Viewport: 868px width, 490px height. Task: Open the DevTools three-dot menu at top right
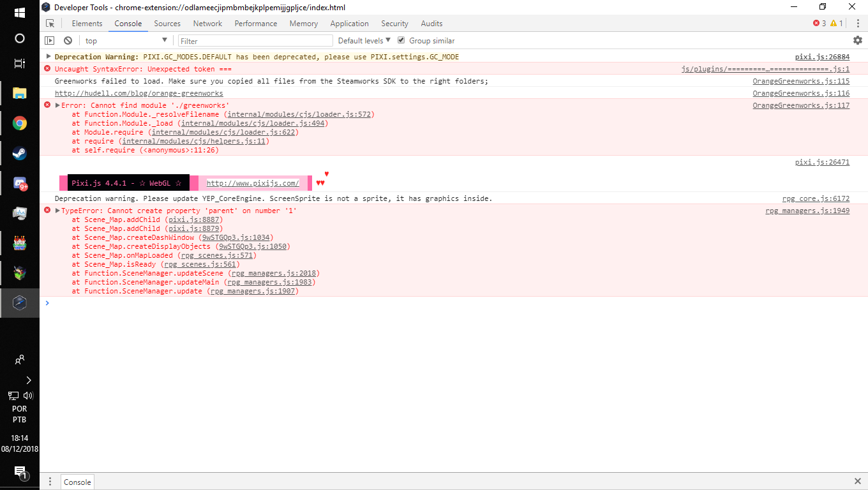[x=857, y=24]
